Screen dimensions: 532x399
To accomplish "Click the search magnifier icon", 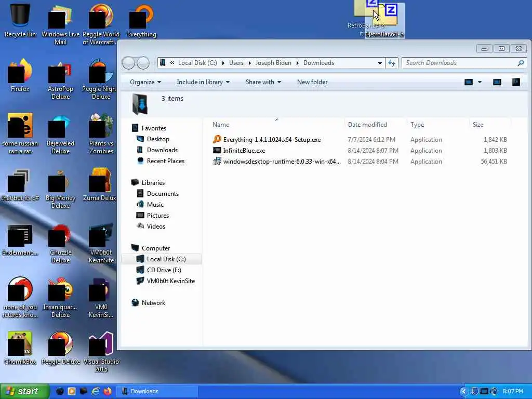I will 521,63.
